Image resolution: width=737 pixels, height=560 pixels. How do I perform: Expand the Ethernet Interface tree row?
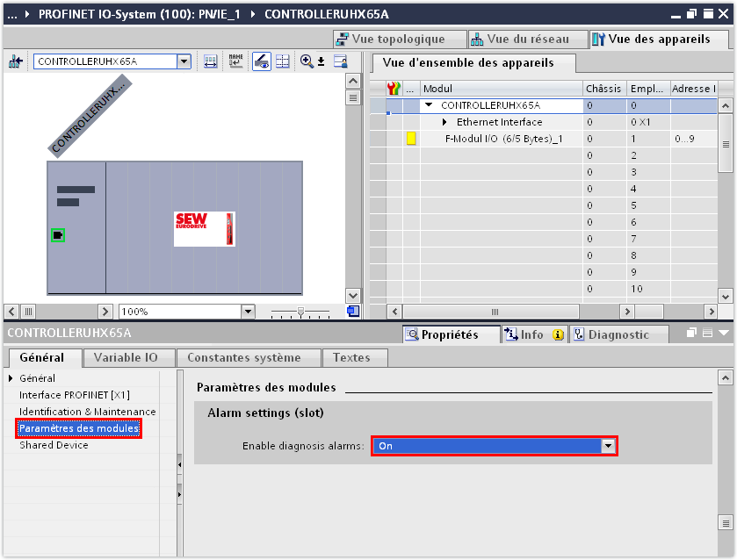(444, 122)
